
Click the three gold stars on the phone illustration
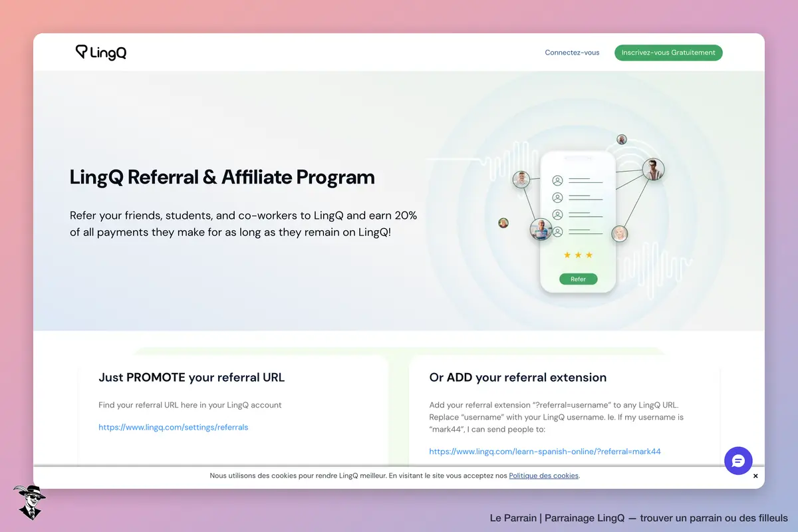[x=578, y=255]
